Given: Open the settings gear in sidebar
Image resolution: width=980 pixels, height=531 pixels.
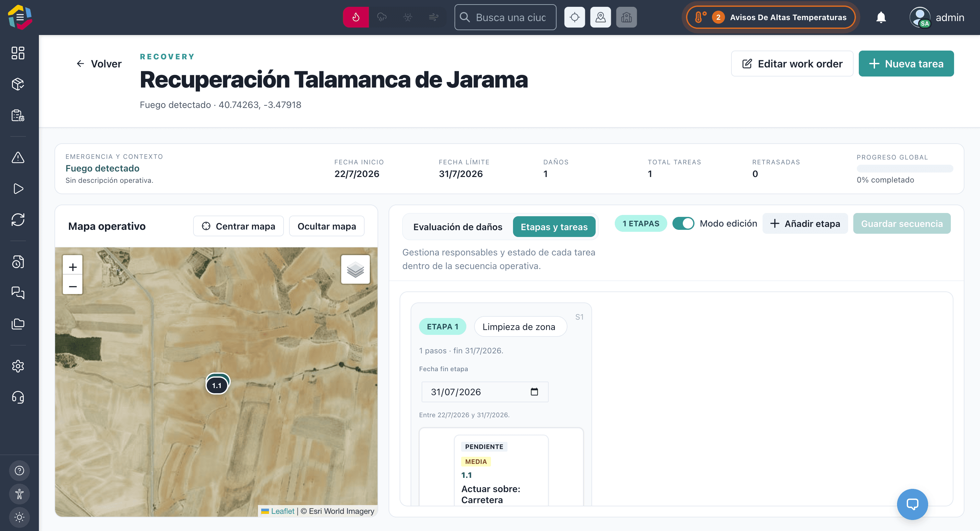Looking at the screenshot, I should tap(18, 366).
